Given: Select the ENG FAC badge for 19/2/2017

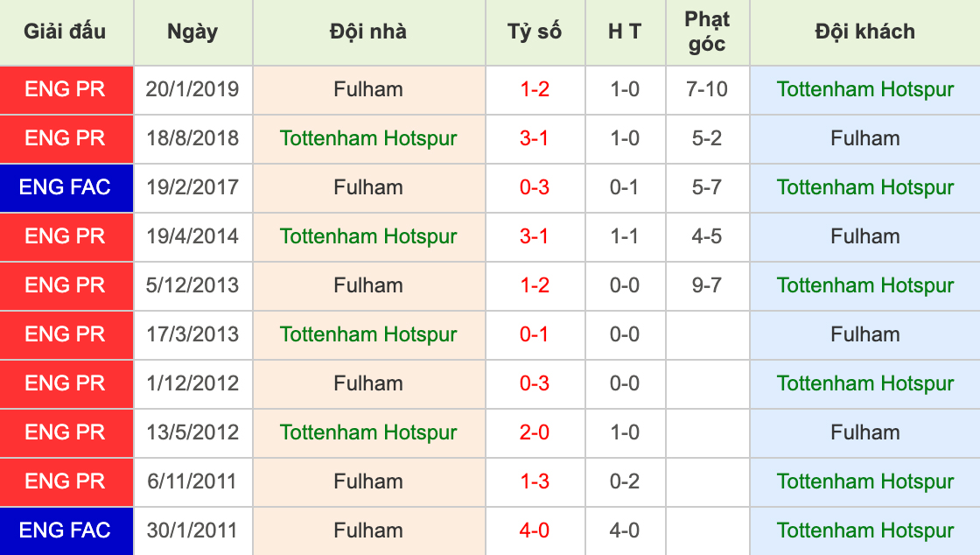Looking at the screenshot, I should tap(66, 187).
